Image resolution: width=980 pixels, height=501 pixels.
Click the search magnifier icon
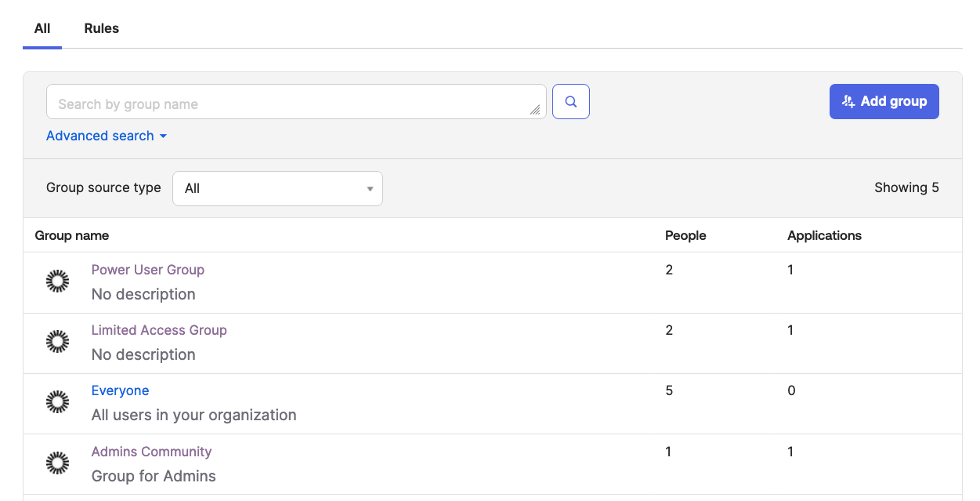point(570,101)
